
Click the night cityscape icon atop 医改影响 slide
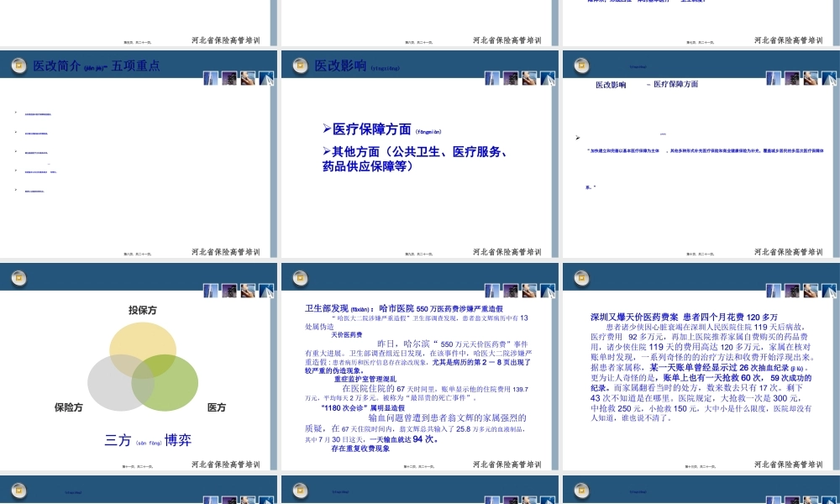coord(509,80)
